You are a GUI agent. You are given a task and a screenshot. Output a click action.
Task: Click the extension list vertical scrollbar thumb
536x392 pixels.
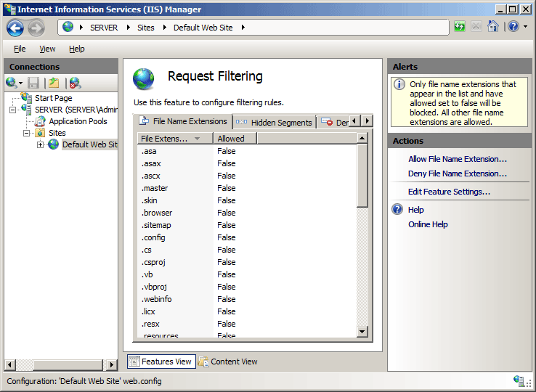(362, 176)
